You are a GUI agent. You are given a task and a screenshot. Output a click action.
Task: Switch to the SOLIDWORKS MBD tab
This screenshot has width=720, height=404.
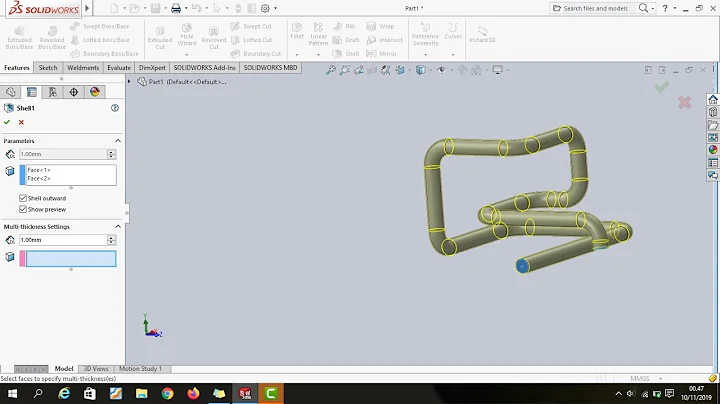point(270,67)
